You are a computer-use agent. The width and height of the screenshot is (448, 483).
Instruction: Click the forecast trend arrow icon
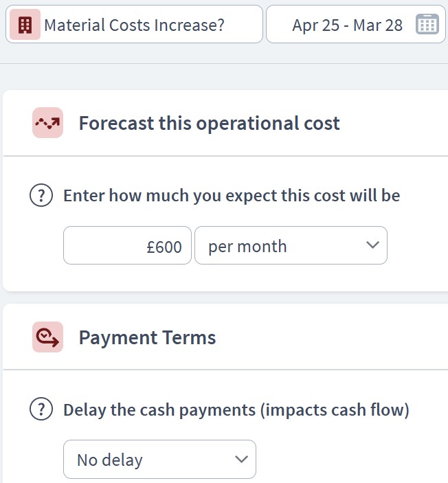[x=48, y=122]
